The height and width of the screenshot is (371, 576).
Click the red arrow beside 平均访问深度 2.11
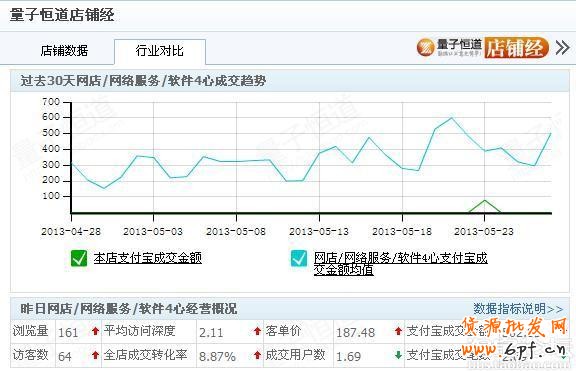(x=258, y=331)
